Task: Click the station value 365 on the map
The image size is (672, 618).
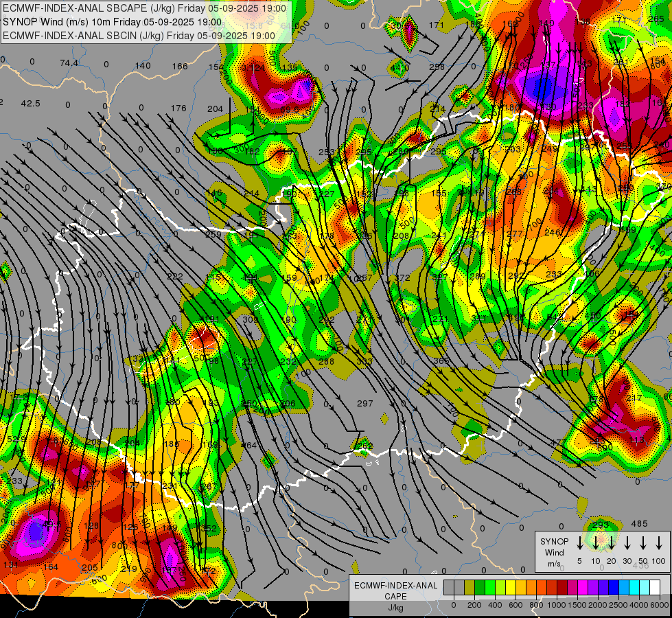Action: [441, 360]
